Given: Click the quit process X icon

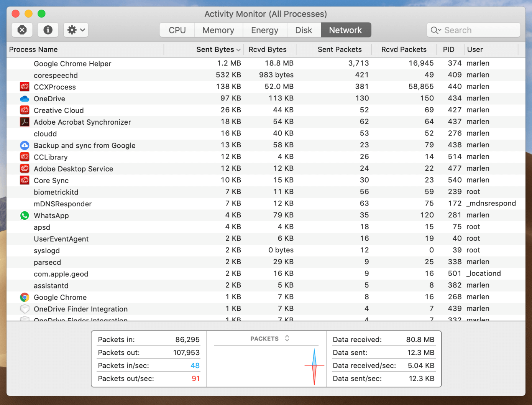Looking at the screenshot, I should (22, 30).
